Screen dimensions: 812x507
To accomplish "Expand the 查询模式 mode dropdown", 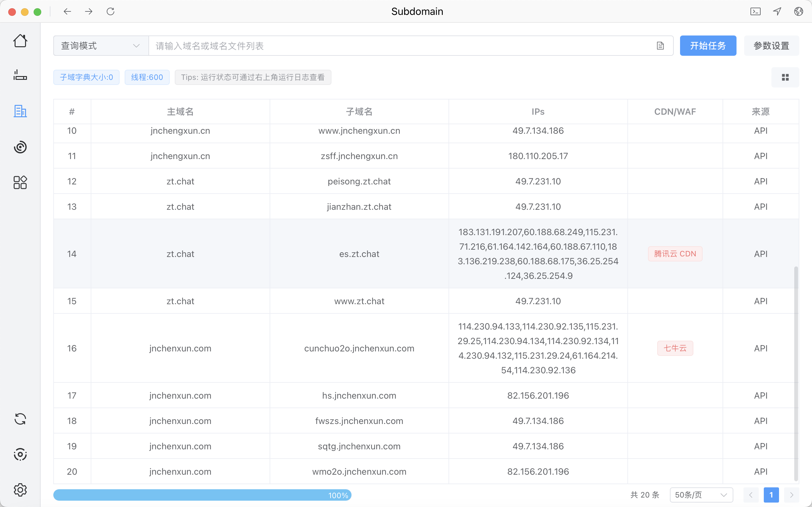I will click(x=101, y=46).
